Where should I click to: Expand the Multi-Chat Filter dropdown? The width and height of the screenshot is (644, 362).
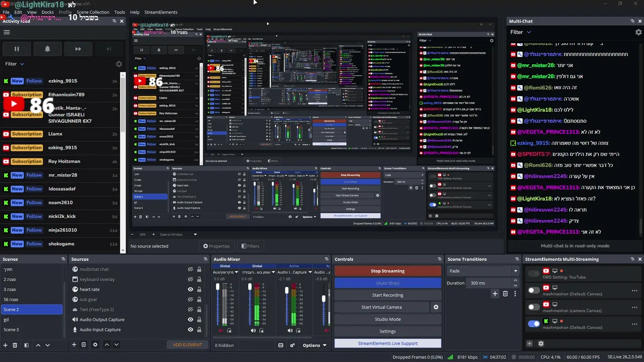pyautogui.click(x=521, y=32)
